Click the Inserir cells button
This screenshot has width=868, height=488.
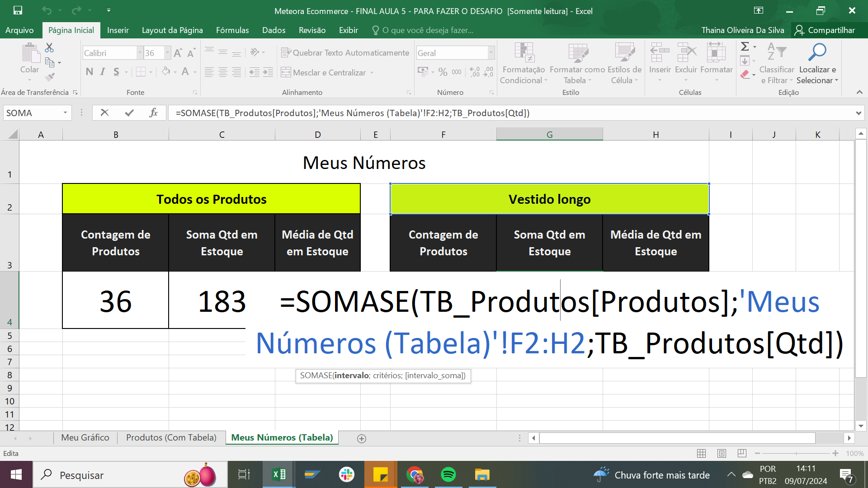660,62
